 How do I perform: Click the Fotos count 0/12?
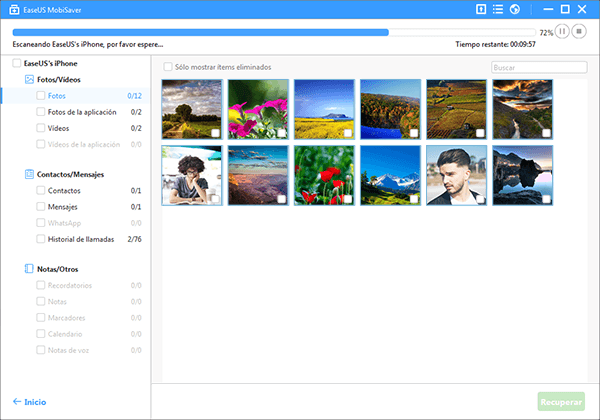point(134,96)
